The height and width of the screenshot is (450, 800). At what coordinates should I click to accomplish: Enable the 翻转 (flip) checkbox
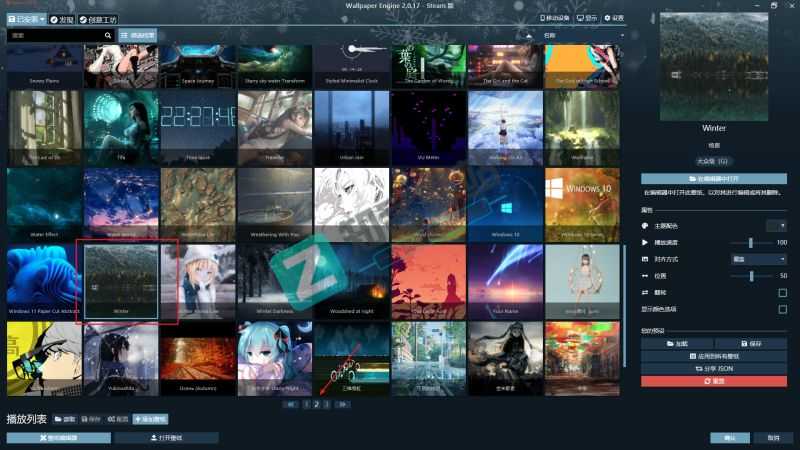click(x=782, y=292)
